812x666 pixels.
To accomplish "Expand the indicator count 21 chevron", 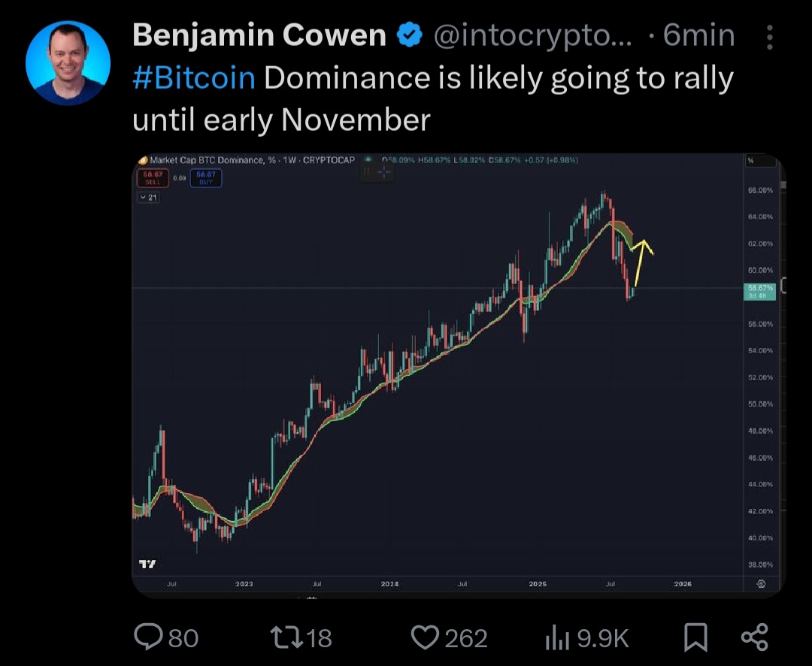I will coord(148,197).
